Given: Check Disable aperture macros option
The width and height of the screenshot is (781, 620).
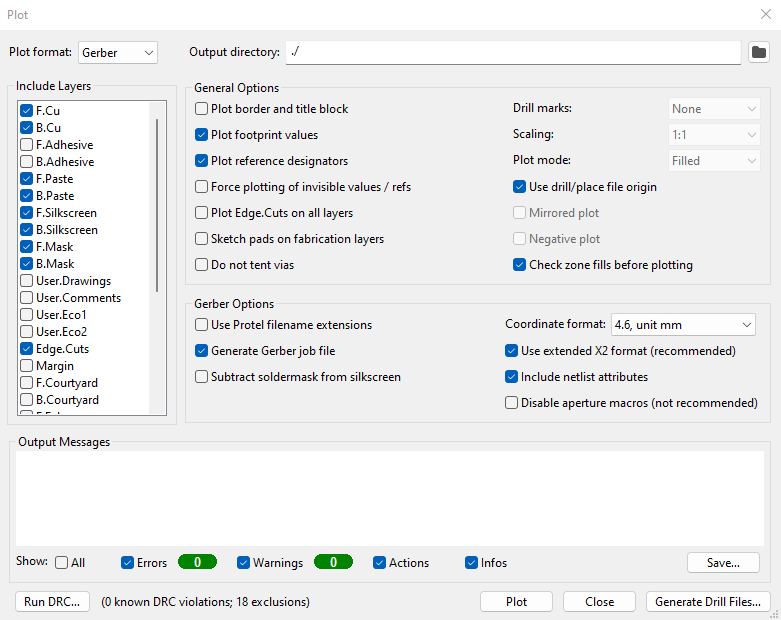Looking at the screenshot, I should [512, 402].
